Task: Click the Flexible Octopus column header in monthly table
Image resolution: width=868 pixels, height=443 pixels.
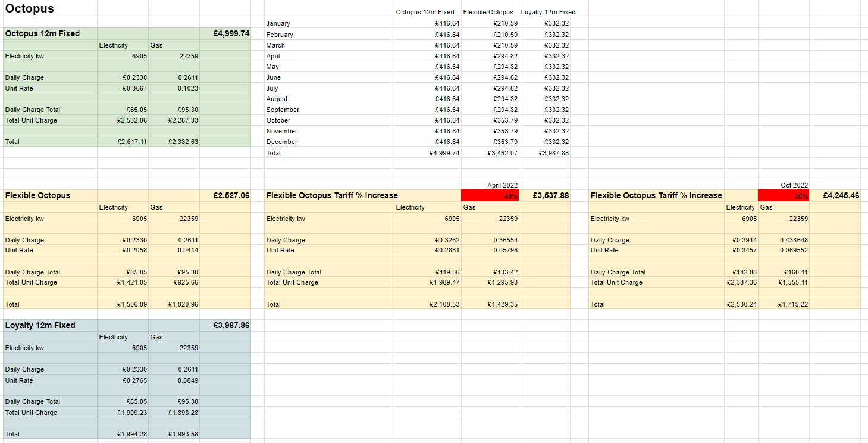Action: click(488, 12)
